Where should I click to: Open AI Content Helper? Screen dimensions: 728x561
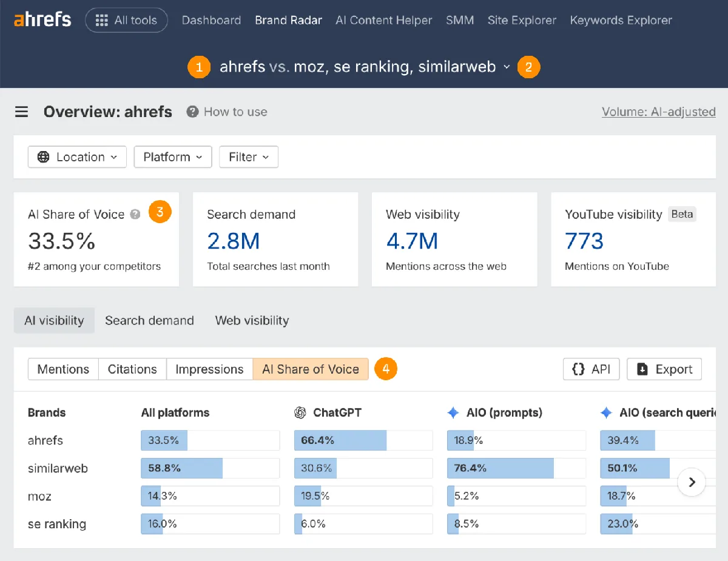click(x=384, y=20)
